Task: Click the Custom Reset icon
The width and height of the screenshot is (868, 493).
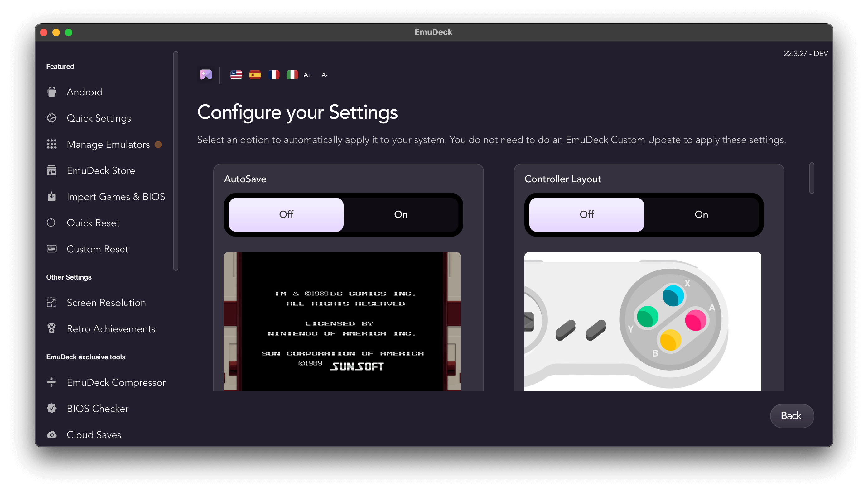Action: pyautogui.click(x=51, y=249)
